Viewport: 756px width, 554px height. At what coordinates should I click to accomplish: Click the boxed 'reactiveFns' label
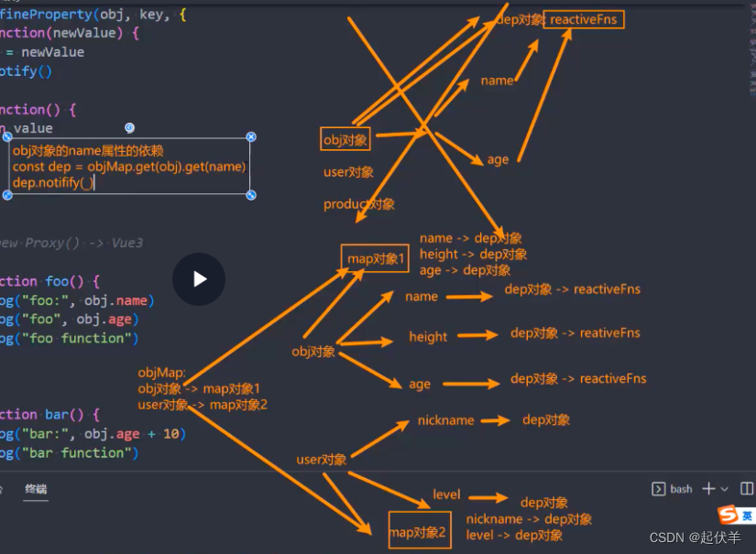(584, 19)
